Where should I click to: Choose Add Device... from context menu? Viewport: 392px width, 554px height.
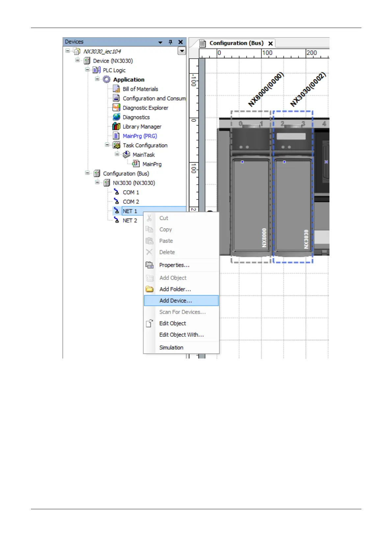tap(181, 301)
